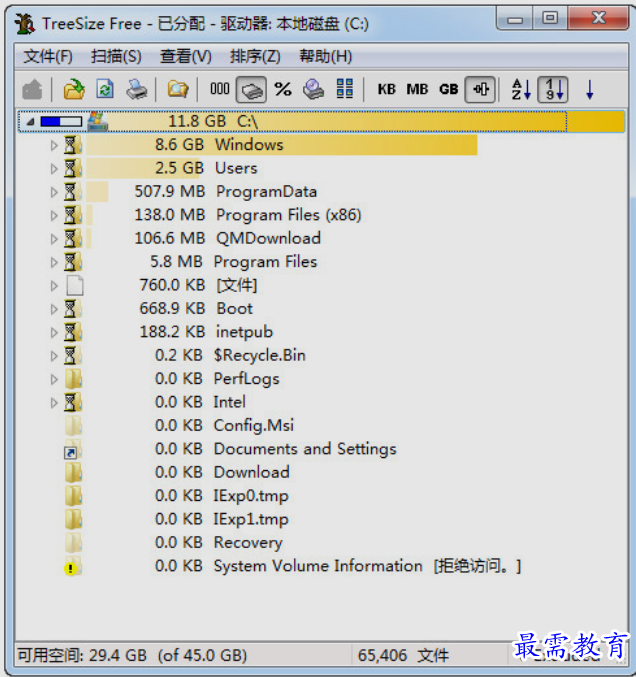636x677 pixels.
Task: Sort by size with 1-9 icon
Action: [553, 90]
